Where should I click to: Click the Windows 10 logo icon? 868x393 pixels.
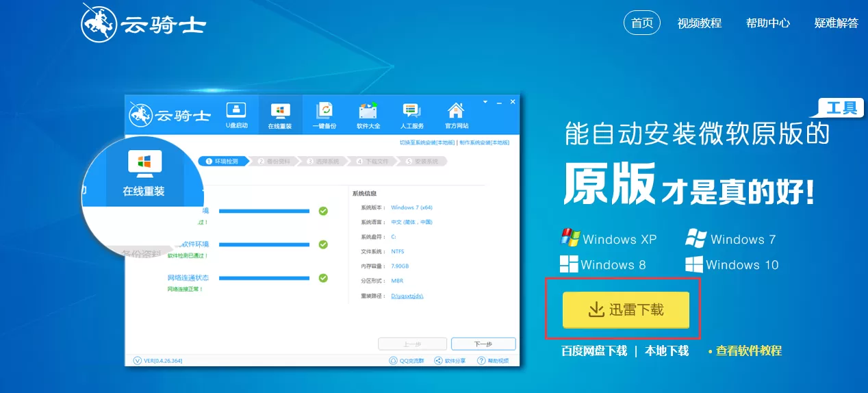(x=694, y=264)
